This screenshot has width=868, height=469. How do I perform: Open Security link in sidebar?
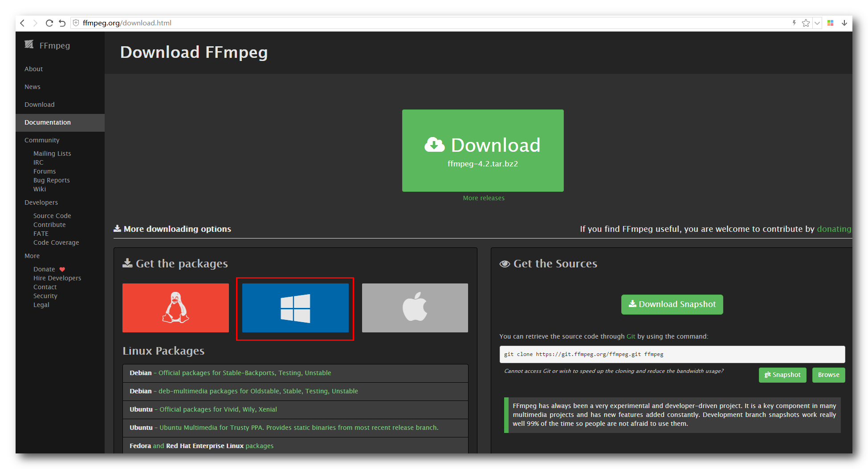pyautogui.click(x=45, y=296)
